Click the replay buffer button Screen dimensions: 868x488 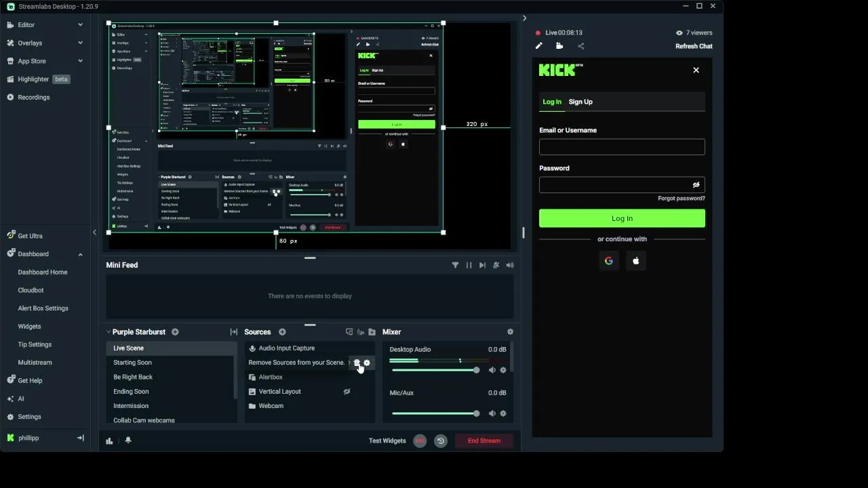click(440, 441)
